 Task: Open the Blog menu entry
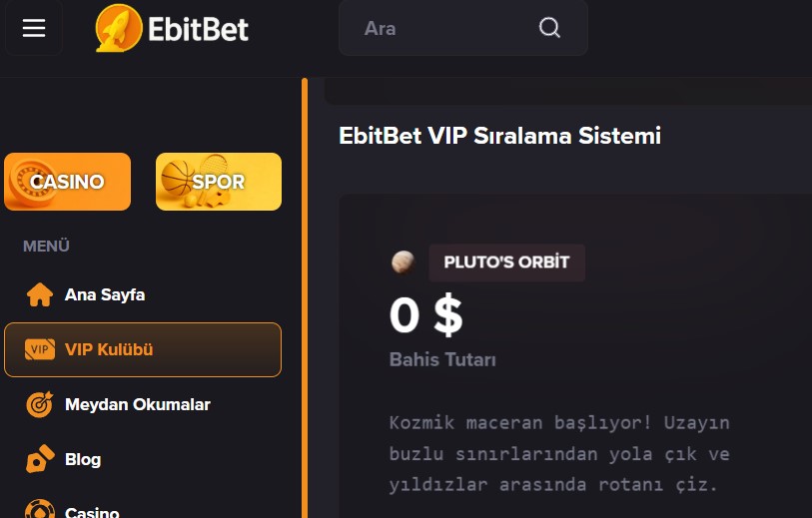click(x=83, y=460)
